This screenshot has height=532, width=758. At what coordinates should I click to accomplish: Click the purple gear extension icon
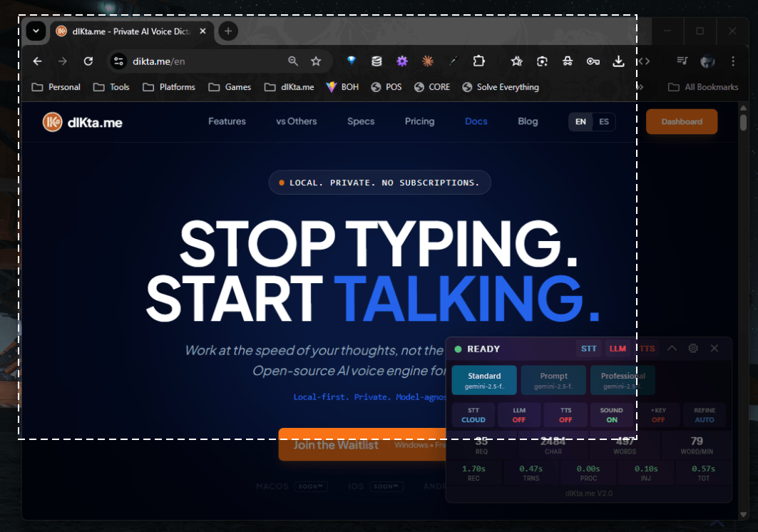(x=402, y=61)
